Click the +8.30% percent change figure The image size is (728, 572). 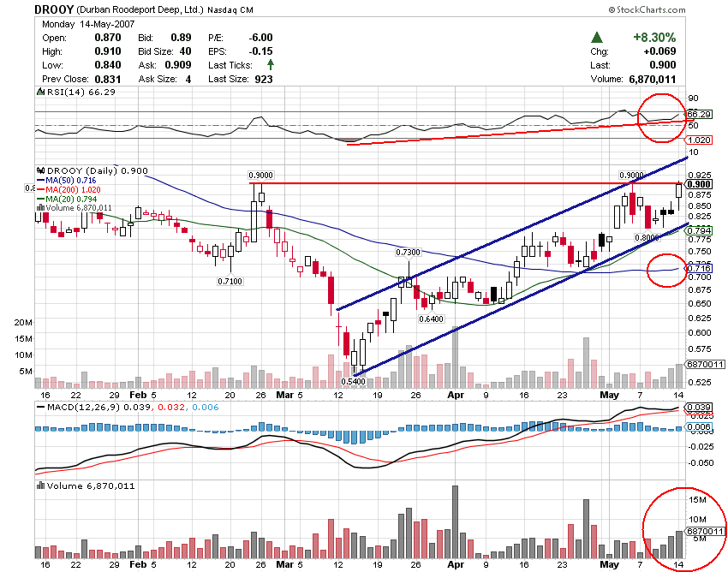[654, 37]
